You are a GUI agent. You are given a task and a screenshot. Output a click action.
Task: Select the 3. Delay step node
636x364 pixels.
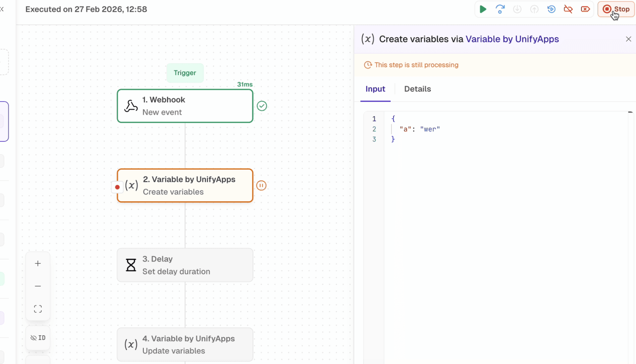[x=185, y=265]
